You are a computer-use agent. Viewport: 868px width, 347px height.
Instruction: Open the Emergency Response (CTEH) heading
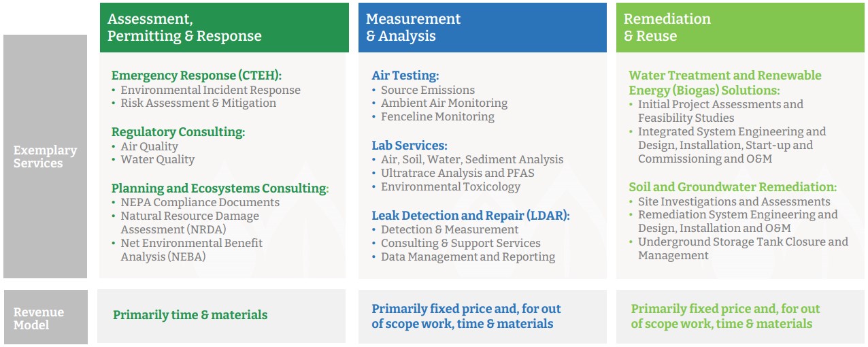196,76
